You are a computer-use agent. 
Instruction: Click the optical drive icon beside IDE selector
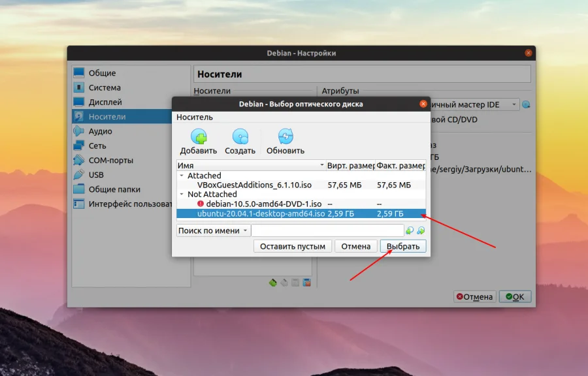pyautogui.click(x=525, y=104)
